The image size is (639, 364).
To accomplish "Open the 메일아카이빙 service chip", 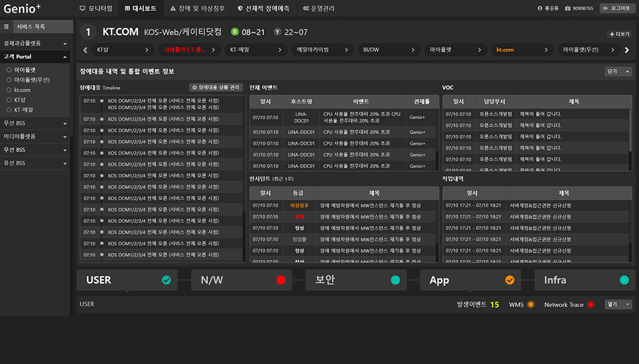I will (x=322, y=50).
